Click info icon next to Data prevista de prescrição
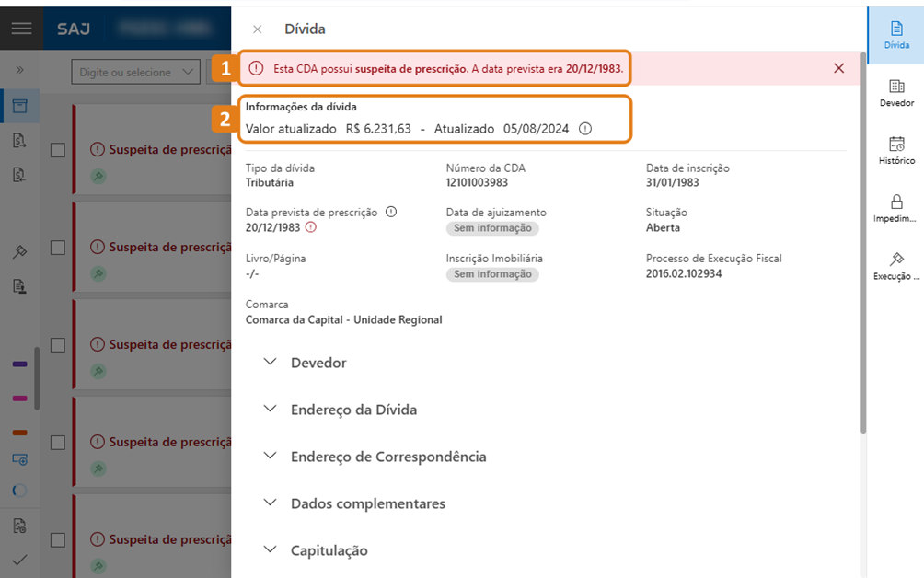924x578 pixels. [x=390, y=212]
